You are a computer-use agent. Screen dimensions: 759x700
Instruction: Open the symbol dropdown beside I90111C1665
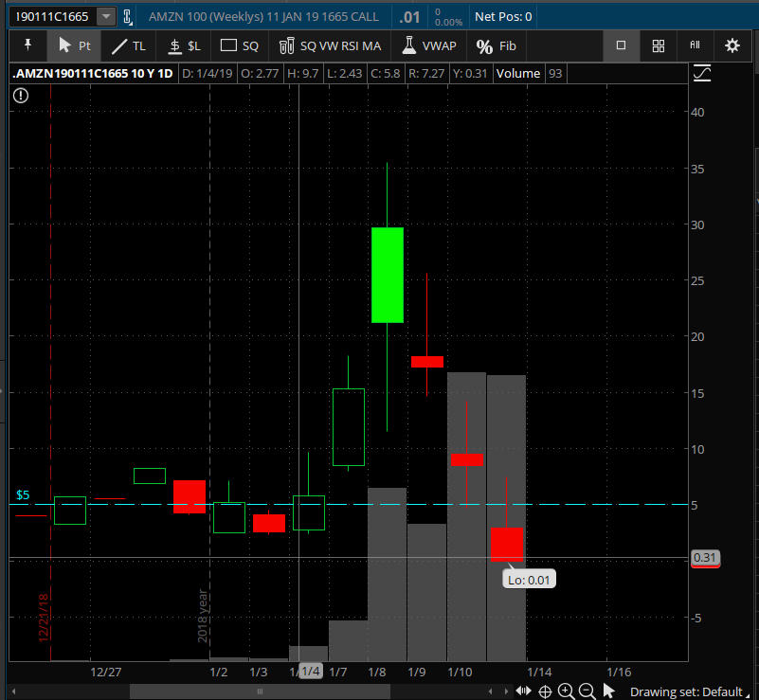coord(107,15)
